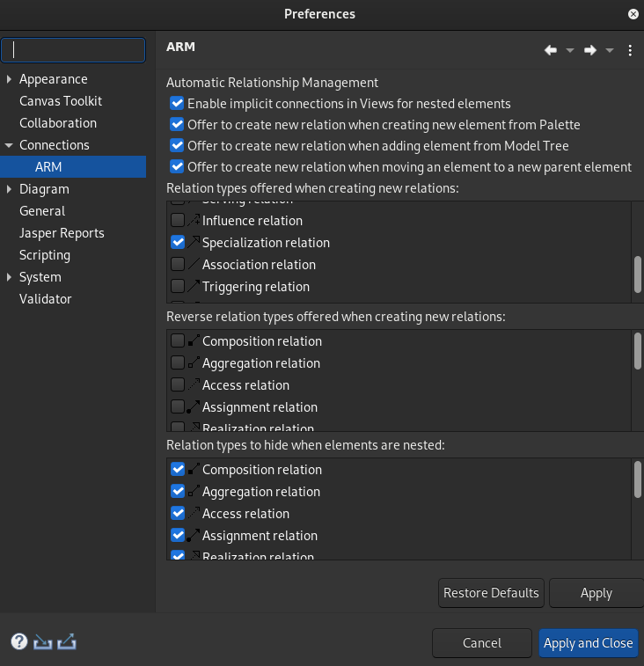This screenshot has width=644, height=666.
Task: Select Collaboration preferences page
Action: (58, 123)
